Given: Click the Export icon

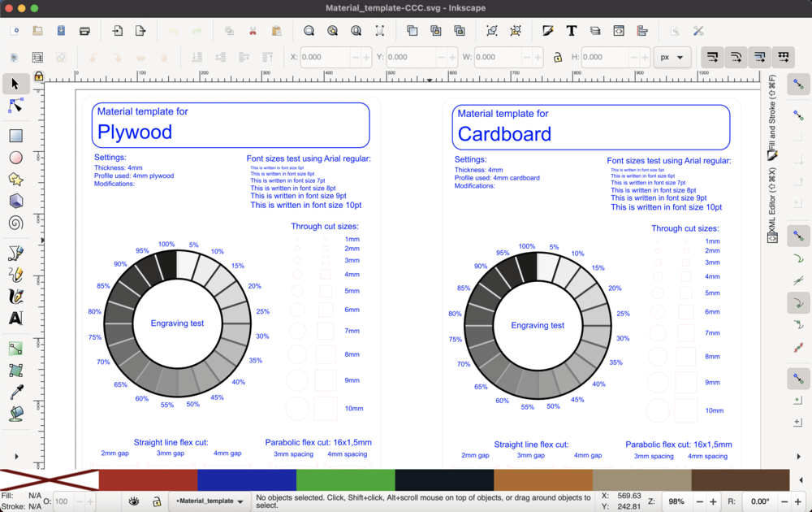Looking at the screenshot, I should [140, 31].
